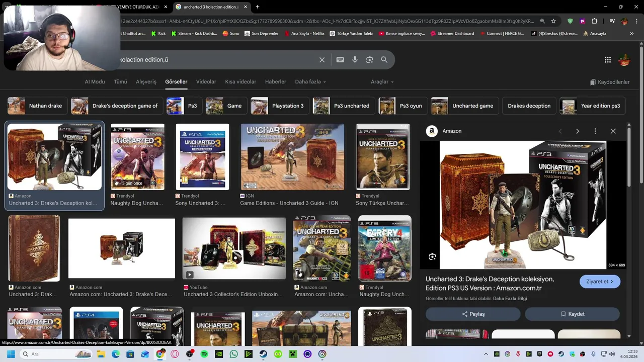Screen dimensions: 644x362
Task: Open Spotify from the taskbar
Action: coord(204,354)
